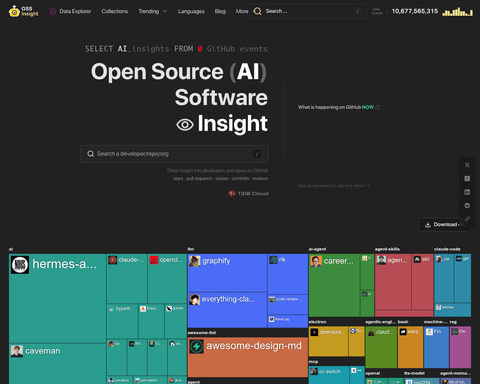Click the copy link icon in the side panel

coord(467,219)
